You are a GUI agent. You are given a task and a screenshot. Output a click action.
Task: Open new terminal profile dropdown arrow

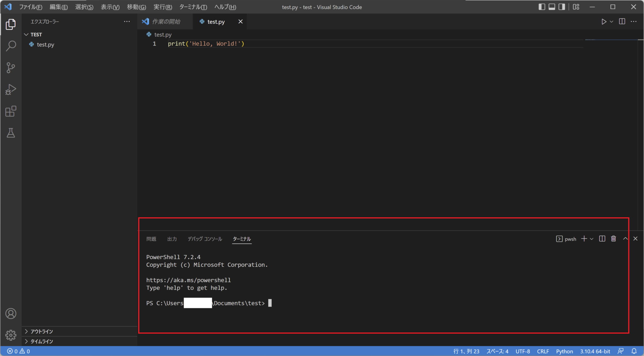click(592, 239)
